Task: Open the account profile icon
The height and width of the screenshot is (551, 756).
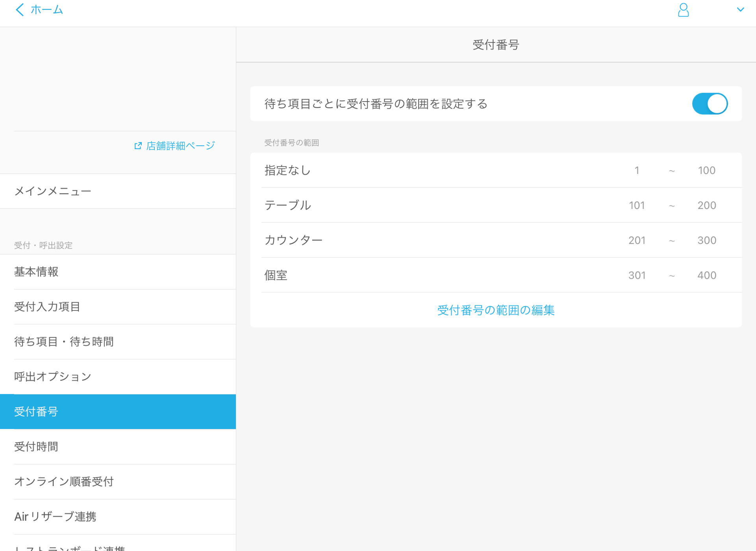Action: [x=683, y=10]
